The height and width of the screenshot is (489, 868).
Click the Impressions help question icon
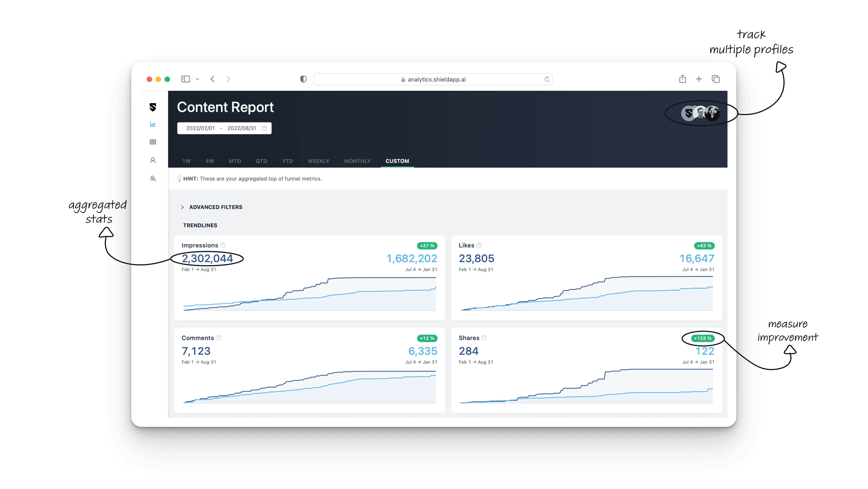click(x=223, y=245)
